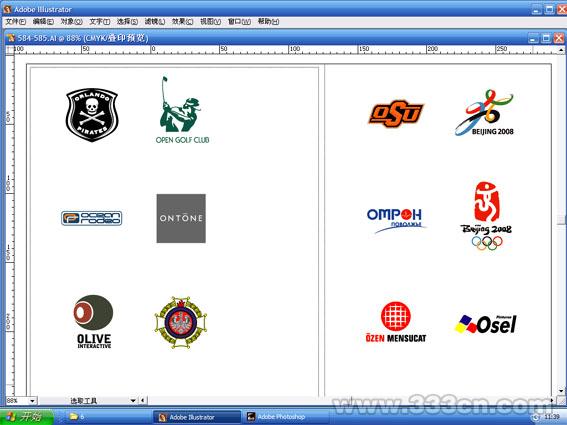Minimize the 584-585.AI document window

pyautogui.click(x=533, y=38)
